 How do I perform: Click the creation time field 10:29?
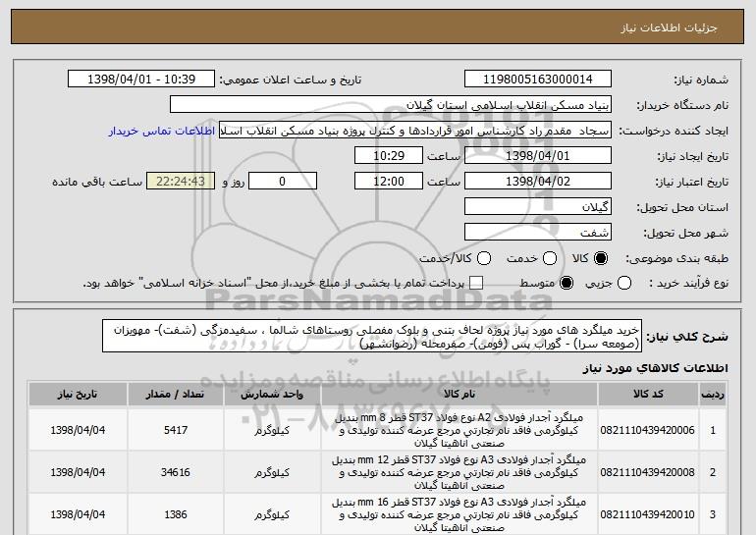pyautogui.click(x=389, y=156)
